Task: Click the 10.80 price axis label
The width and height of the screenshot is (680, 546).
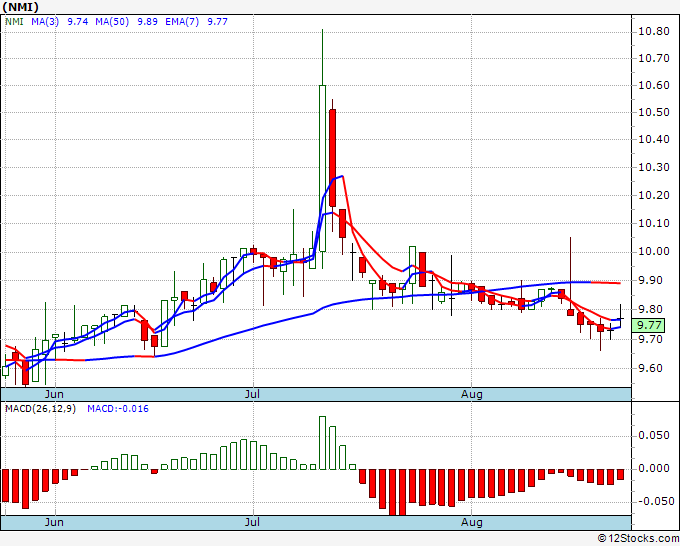Action: (654, 31)
